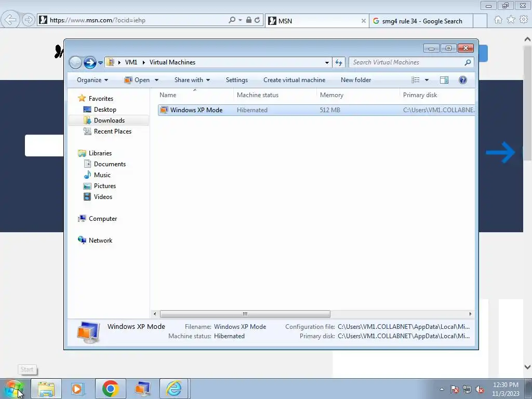The height and width of the screenshot is (399, 532).
Task: Open IE home icon
Action: click(x=498, y=20)
